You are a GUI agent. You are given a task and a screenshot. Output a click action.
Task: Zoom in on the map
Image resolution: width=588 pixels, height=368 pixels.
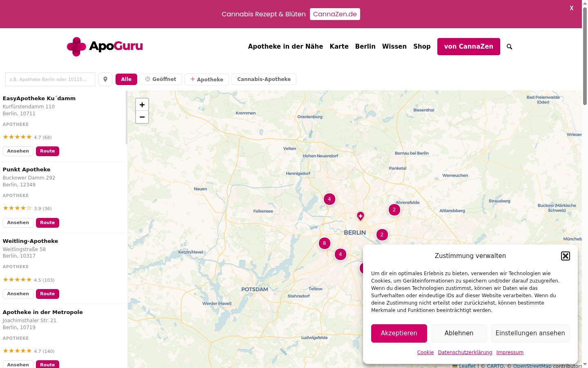142,105
